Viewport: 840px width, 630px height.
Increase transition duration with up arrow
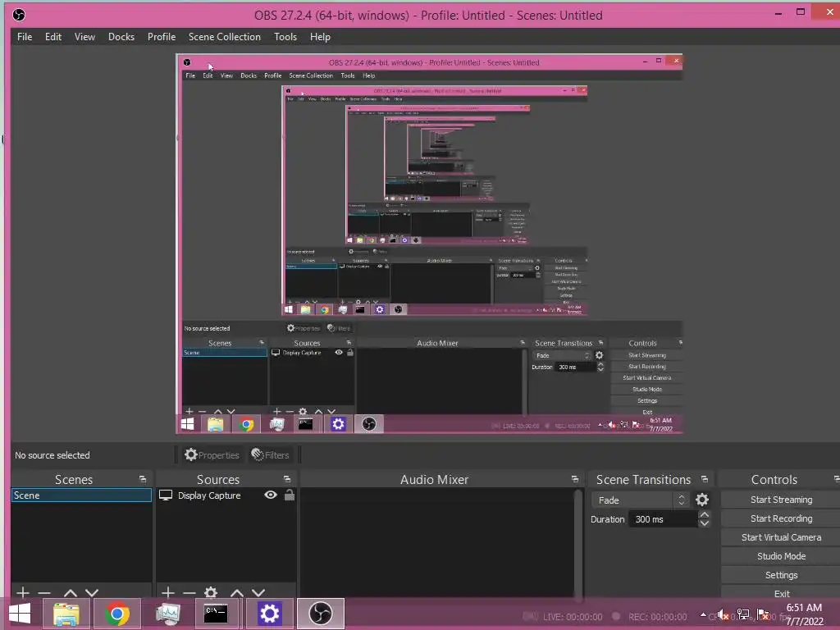pos(705,515)
